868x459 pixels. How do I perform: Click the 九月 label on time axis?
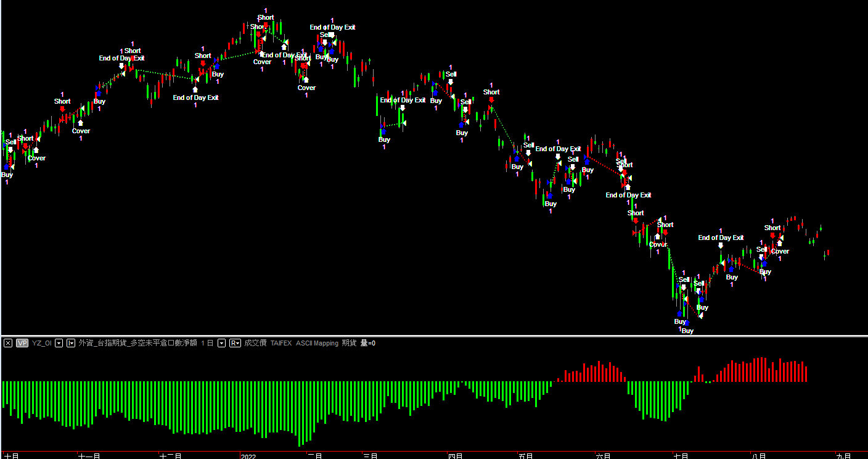coord(843,456)
